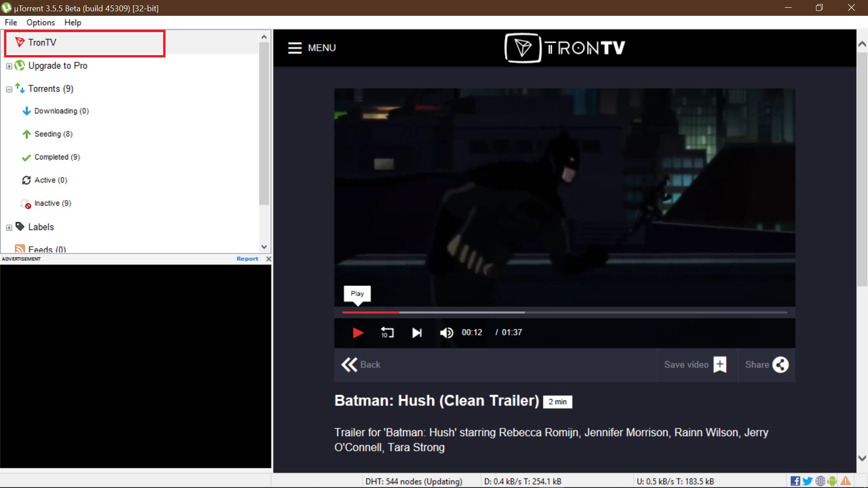Seek along the video progress bar
Screen dimensions: 868x488
coord(565,312)
